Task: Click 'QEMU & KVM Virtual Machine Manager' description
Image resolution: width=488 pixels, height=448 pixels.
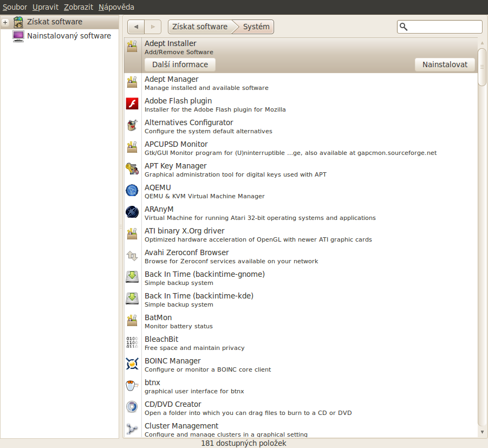Action: 205,196
